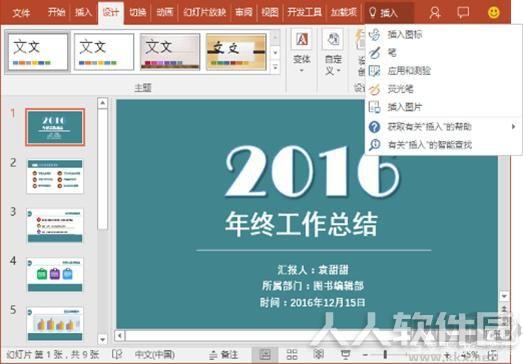The height and width of the screenshot is (364, 523).
Task: Switch to the 开始 tab
Action: pyautogui.click(x=56, y=13)
